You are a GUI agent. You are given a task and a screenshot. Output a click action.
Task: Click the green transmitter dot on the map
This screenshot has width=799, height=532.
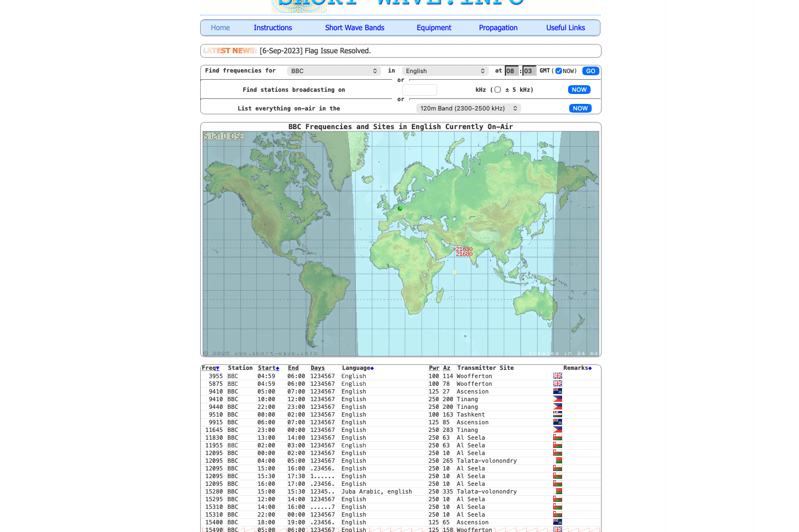(400, 209)
